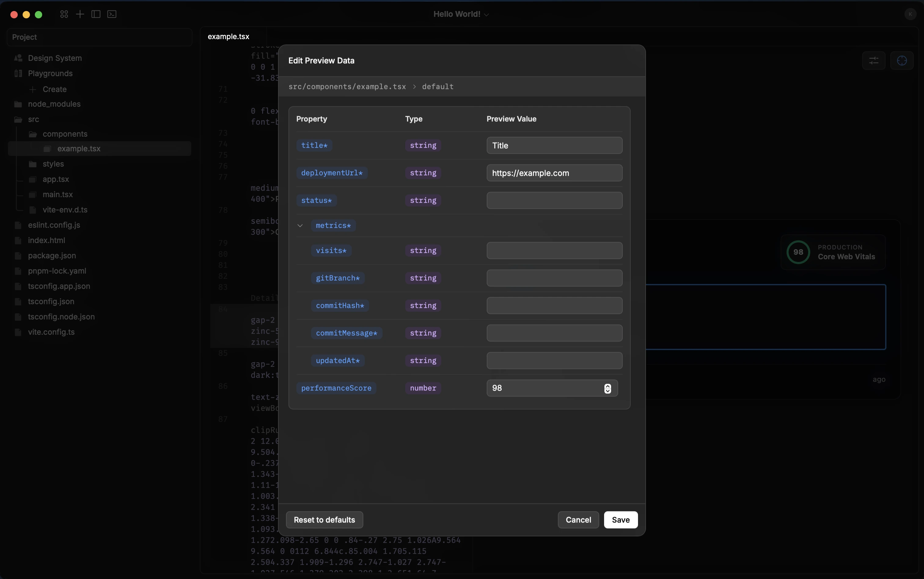Open vite-env.d.ts in file tree
Image resolution: width=924 pixels, height=579 pixels.
point(65,210)
